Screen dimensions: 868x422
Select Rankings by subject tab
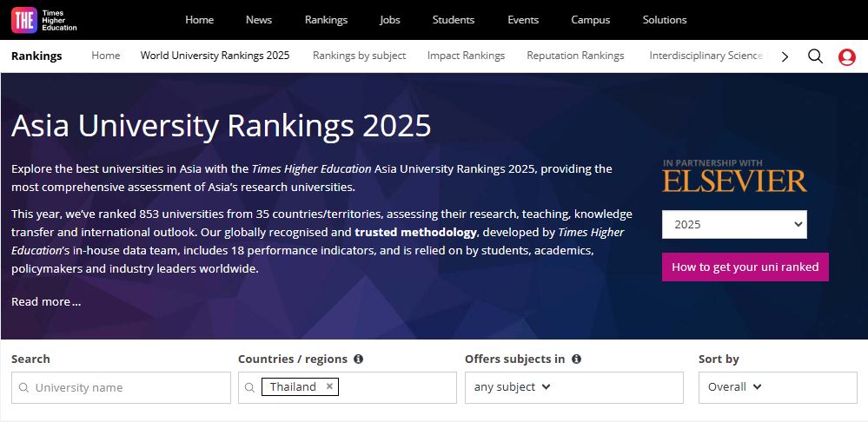[359, 56]
